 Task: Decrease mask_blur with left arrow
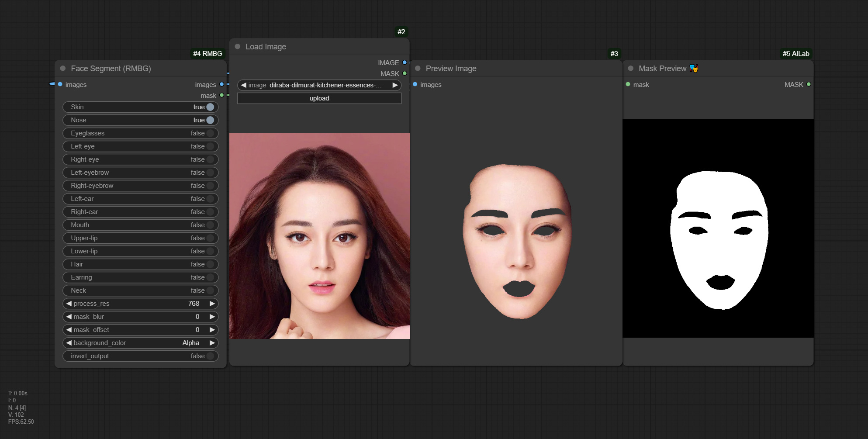[x=69, y=317]
